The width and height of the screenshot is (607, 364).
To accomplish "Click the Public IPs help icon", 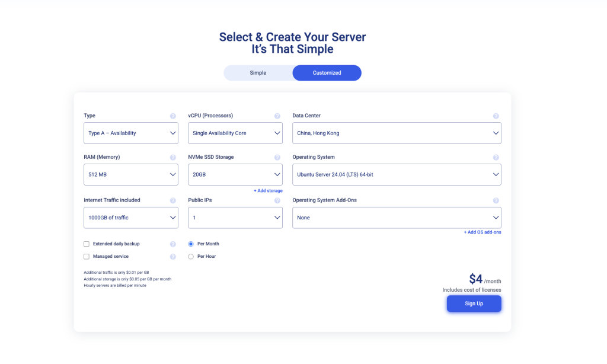I will 277,200.
